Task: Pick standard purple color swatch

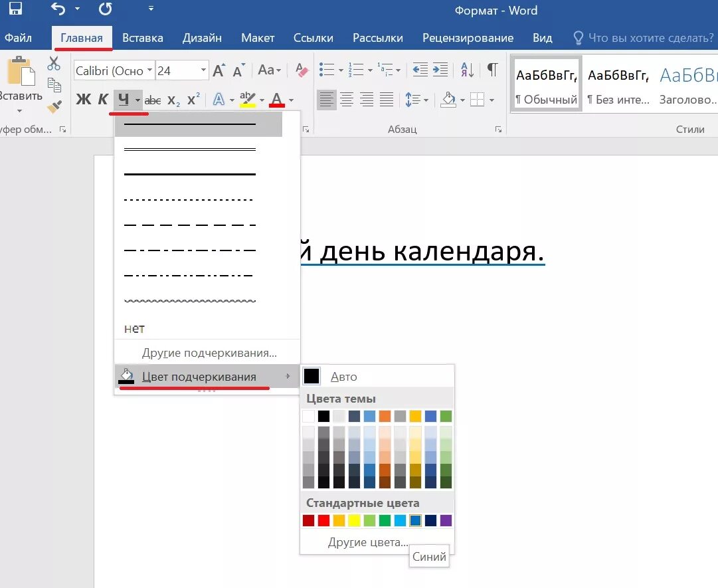Action: 446,521
